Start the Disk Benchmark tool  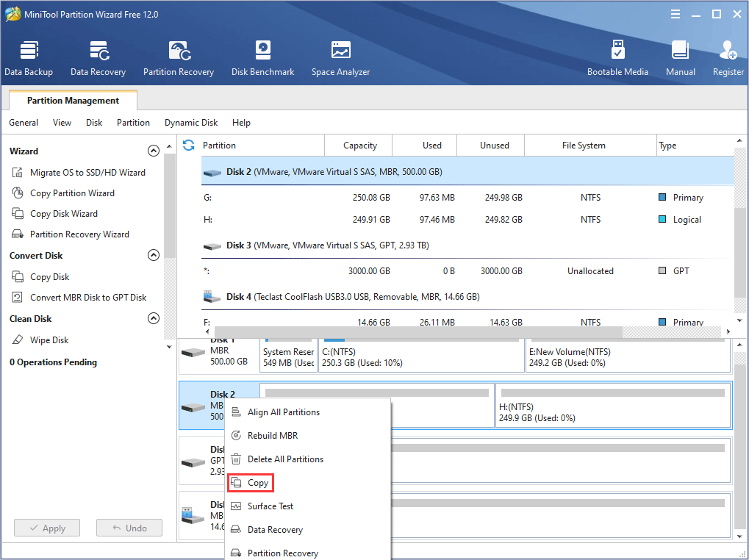[262, 58]
